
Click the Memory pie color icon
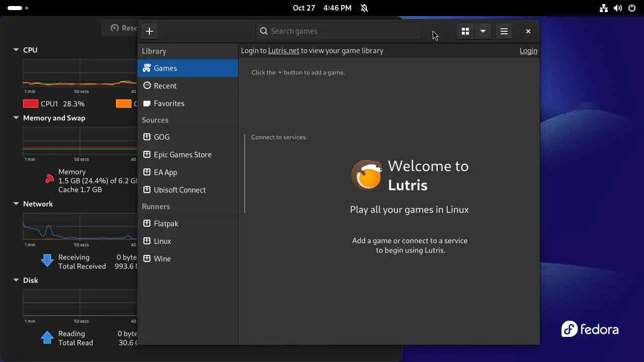[x=49, y=178]
